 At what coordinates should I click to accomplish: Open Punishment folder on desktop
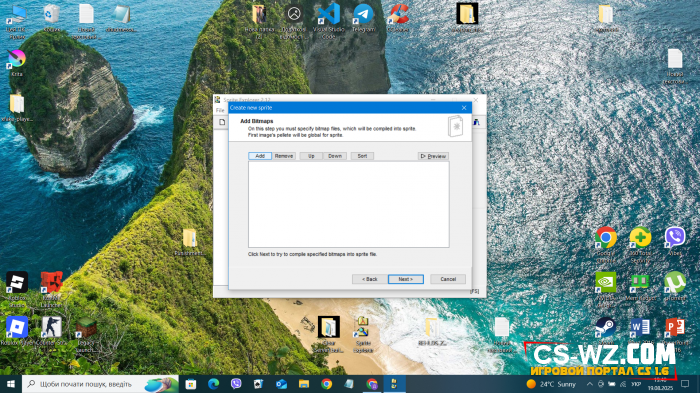tap(189, 242)
